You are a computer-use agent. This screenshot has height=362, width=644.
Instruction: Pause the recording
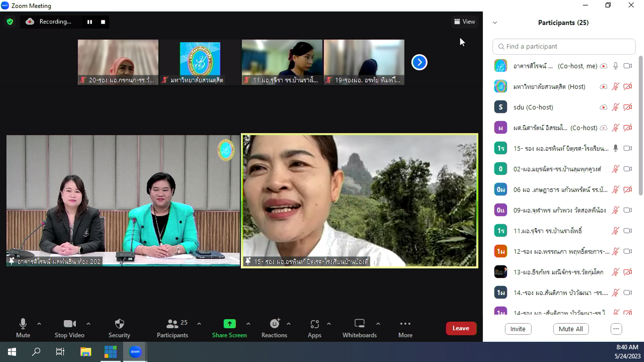click(x=90, y=22)
